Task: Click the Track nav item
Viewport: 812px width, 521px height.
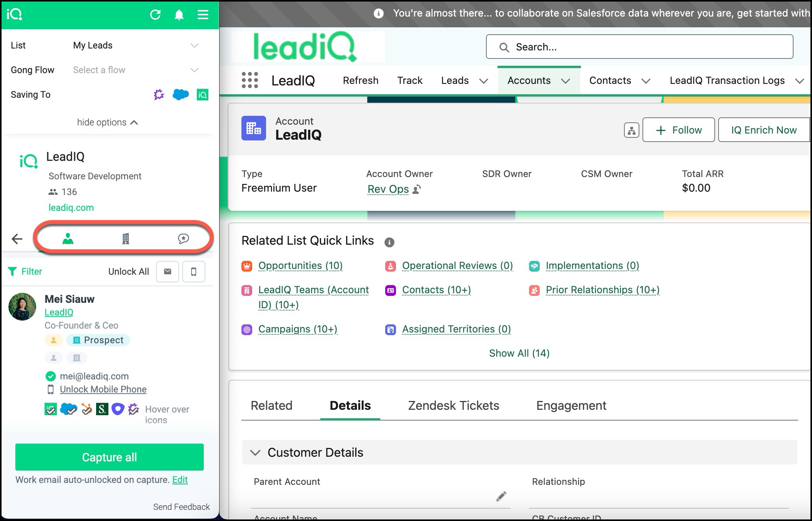Action: click(x=410, y=80)
